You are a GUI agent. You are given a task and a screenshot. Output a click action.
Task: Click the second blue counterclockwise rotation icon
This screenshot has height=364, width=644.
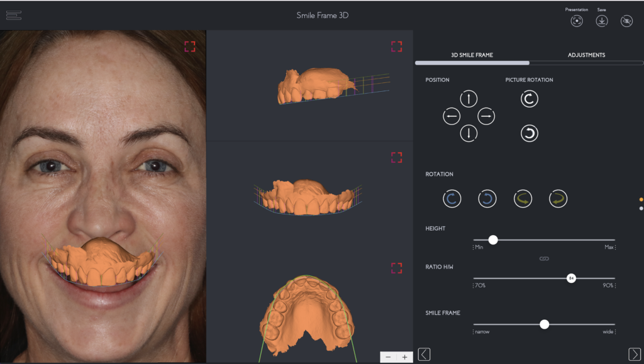[487, 199]
